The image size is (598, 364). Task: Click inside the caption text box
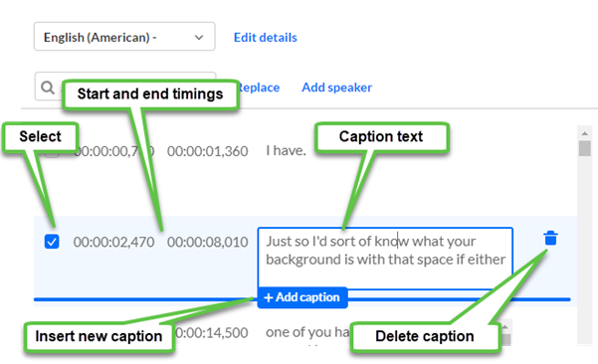[x=385, y=258]
